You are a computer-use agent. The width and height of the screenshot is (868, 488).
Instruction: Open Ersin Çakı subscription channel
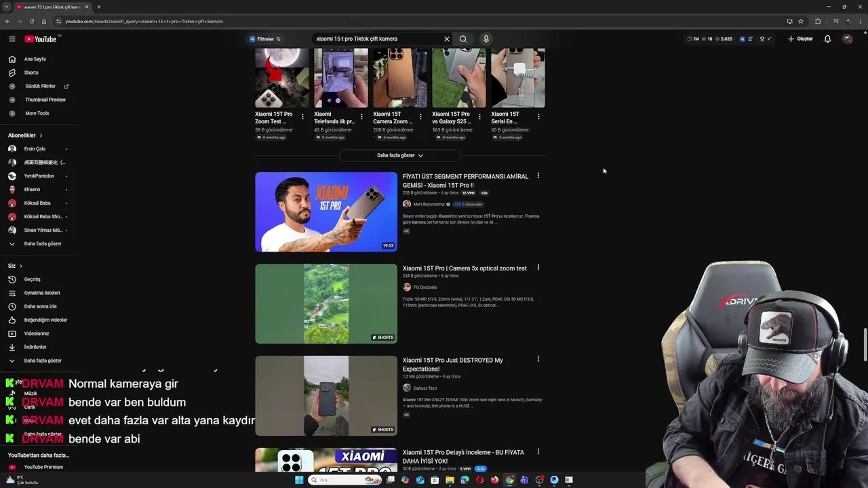[x=35, y=149]
